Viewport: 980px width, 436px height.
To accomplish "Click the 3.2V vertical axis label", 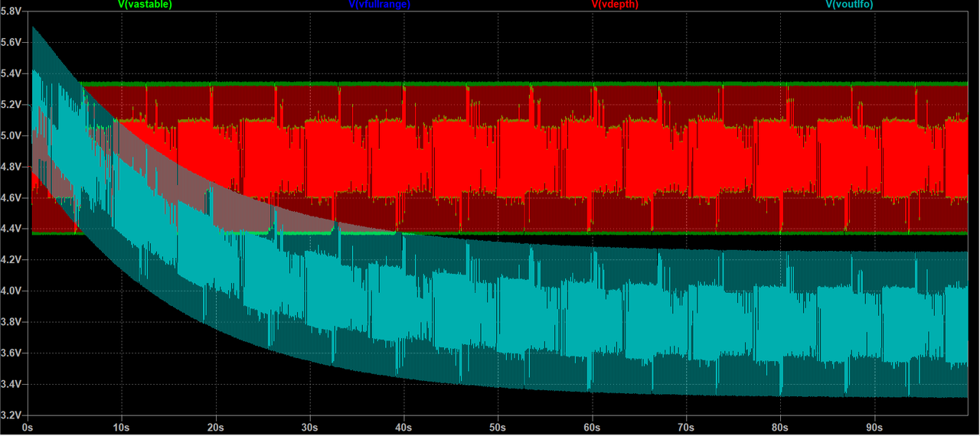I will pos(11,415).
